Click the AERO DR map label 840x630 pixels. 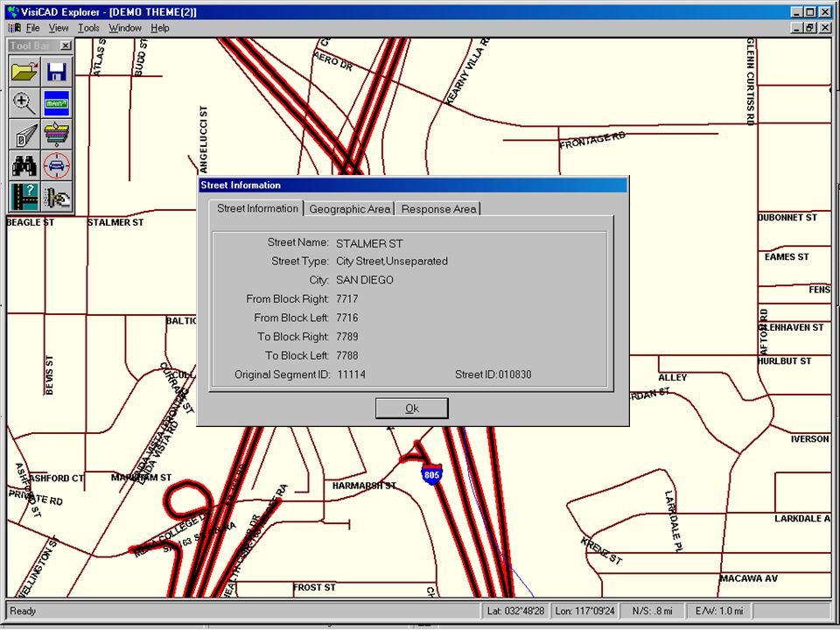pos(333,61)
